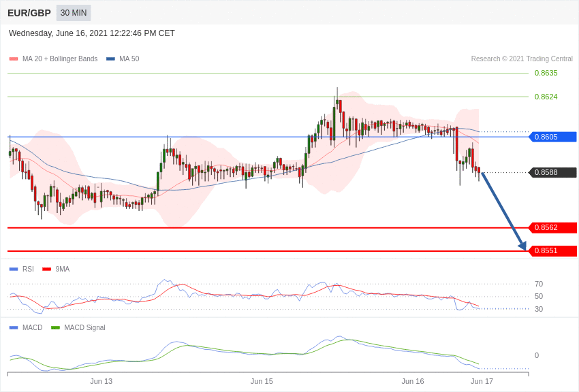579x392 pixels.
Task: Click the blue MA 50 legend swatch
Action: click(x=110, y=59)
